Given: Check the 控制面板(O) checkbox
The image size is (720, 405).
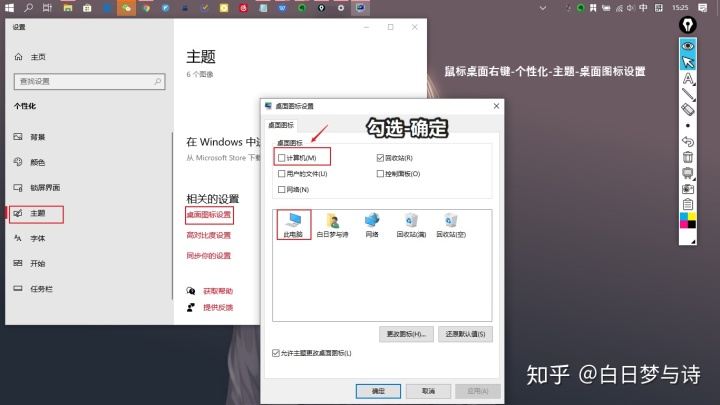Looking at the screenshot, I should pyautogui.click(x=380, y=174).
